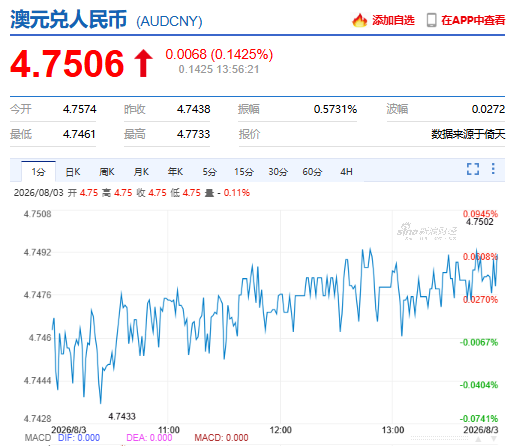Click the red up arrow beside 4.7506
The height and width of the screenshot is (446, 511).
point(143,63)
